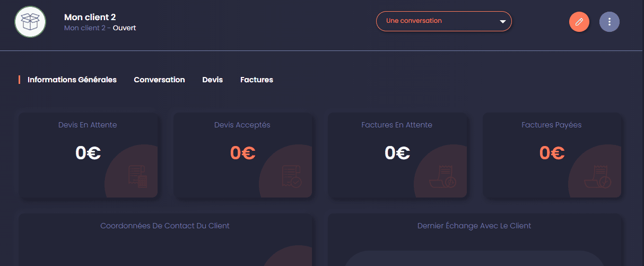Click 'Coordonnées De Contact Du Client' heading
This screenshot has width=644, height=266.
point(165,226)
